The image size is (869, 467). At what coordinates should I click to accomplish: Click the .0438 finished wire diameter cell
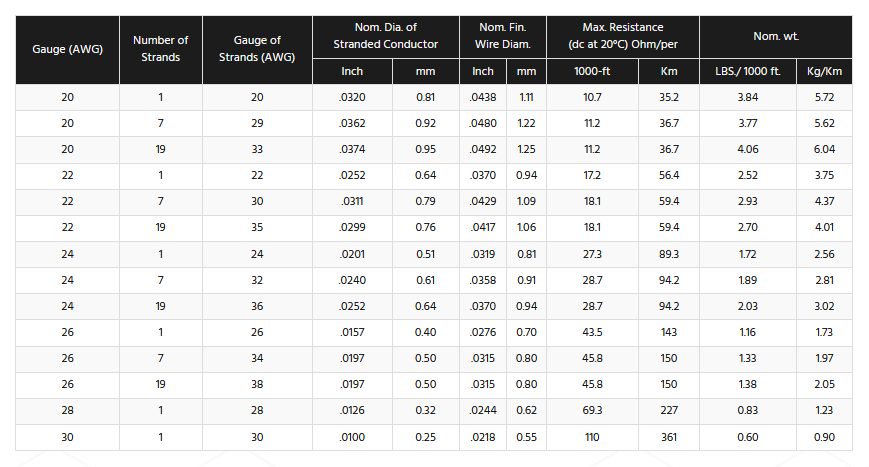[x=483, y=97]
